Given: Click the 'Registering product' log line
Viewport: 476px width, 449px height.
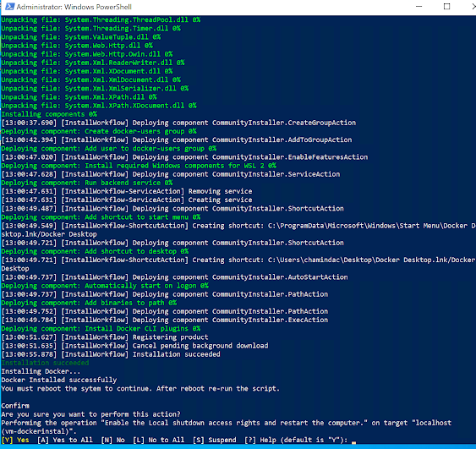Looking at the screenshot, I should pyautogui.click(x=105, y=337).
